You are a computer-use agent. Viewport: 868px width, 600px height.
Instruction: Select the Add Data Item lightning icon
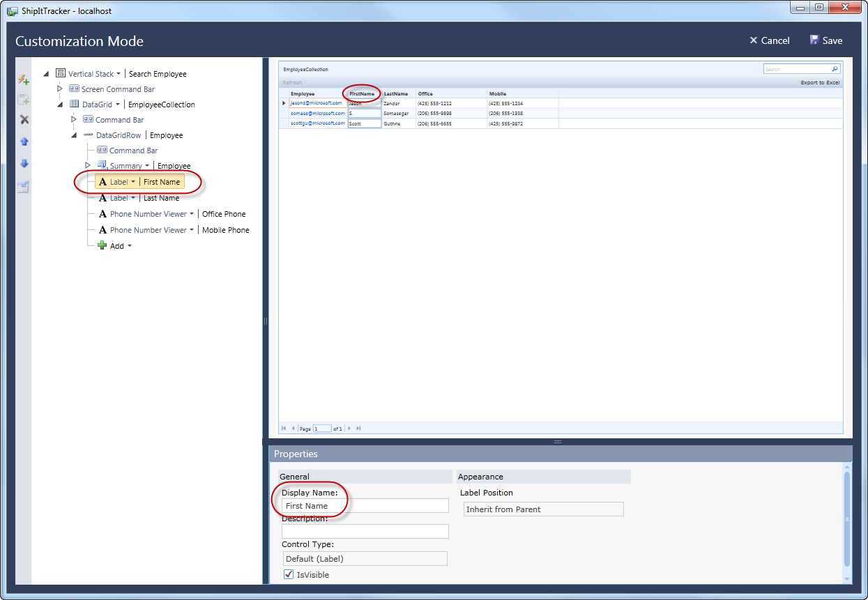click(x=23, y=79)
